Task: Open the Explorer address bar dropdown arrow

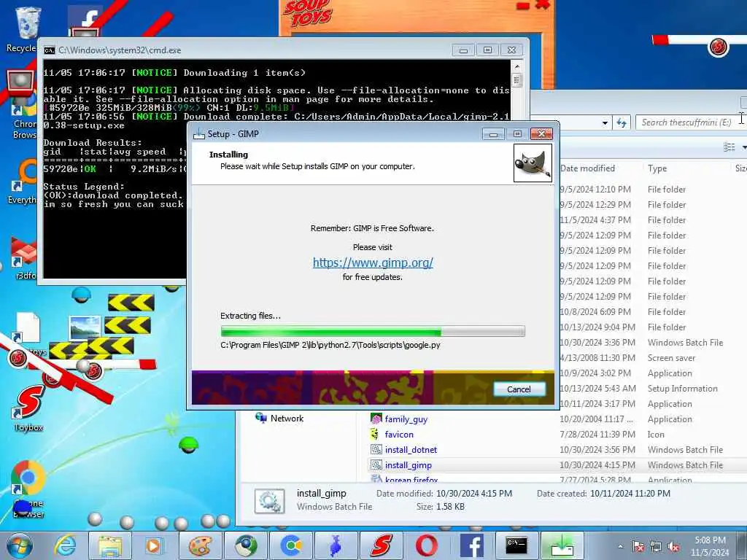Action: coord(605,122)
